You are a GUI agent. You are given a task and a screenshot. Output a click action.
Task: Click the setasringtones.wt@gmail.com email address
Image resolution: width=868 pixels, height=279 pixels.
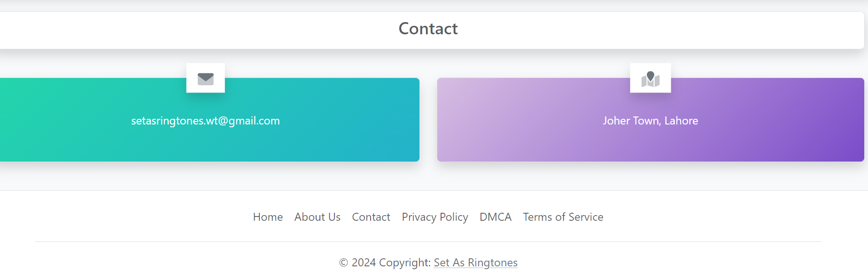pyautogui.click(x=205, y=121)
